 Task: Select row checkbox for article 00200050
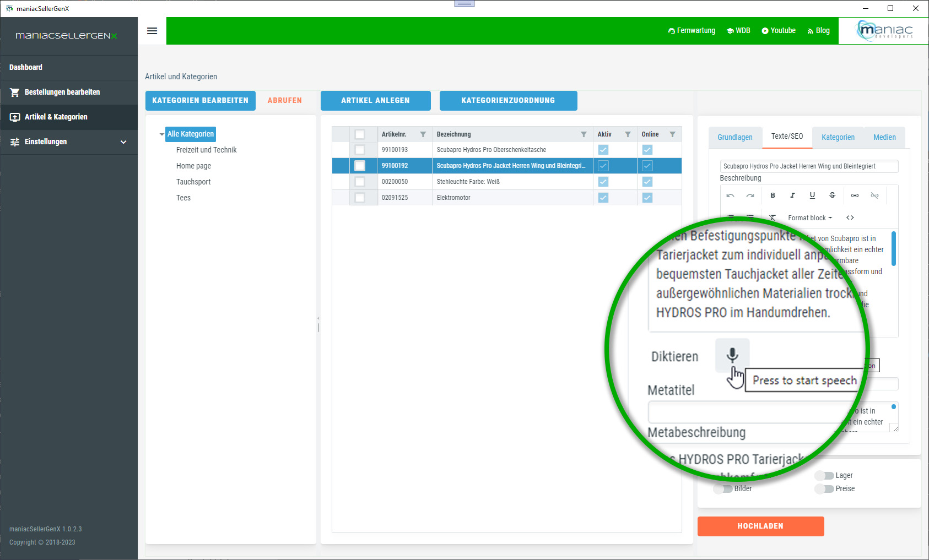click(x=360, y=182)
